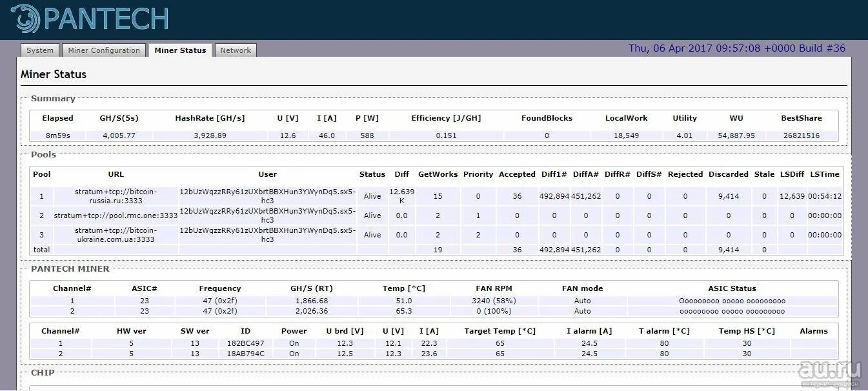Click the Miner Status page heading
This screenshot has width=868, height=391.
coord(54,74)
